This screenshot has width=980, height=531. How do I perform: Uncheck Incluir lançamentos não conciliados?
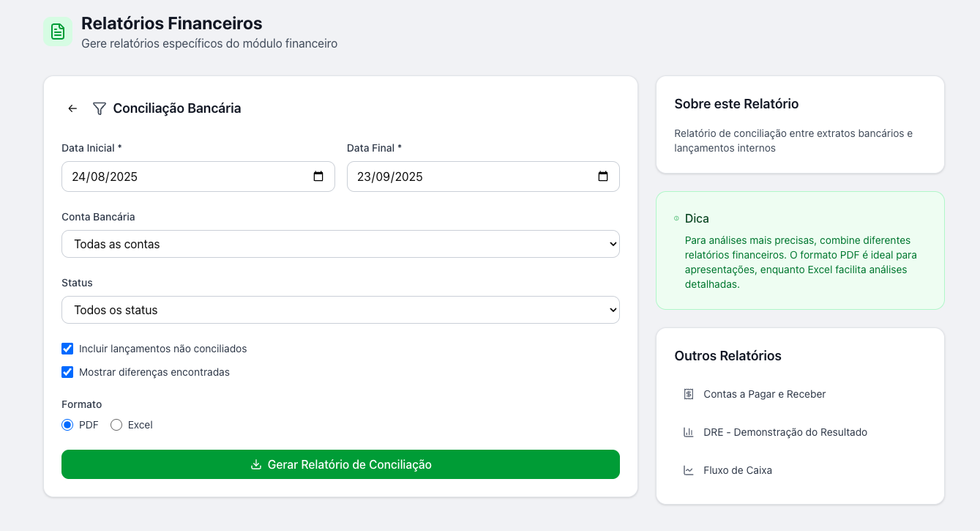67,349
